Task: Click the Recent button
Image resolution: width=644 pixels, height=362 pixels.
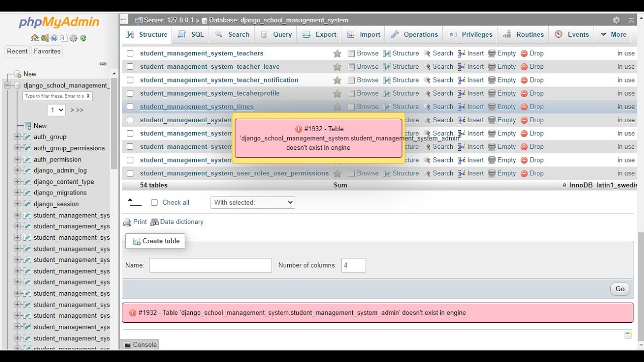Action: (17, 51)
